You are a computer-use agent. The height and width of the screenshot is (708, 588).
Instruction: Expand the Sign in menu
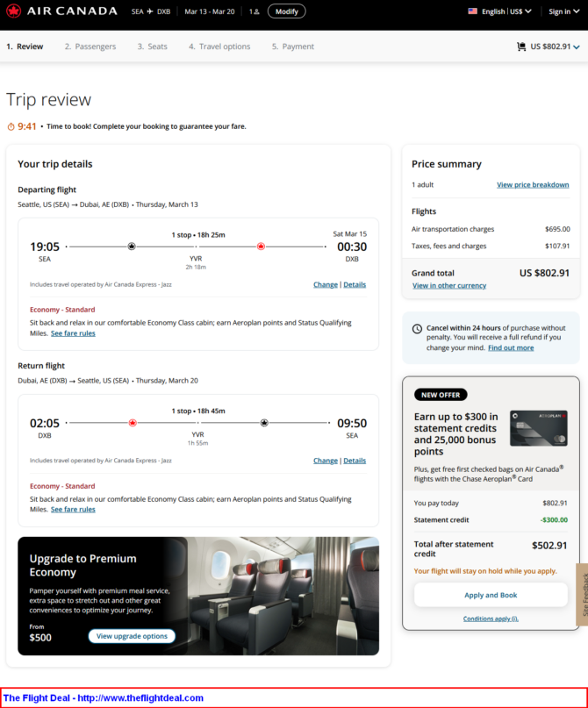[563, 11]
